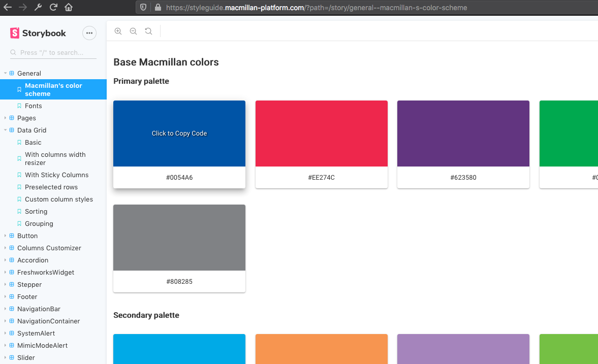Viewport: 598px width, 364px height.
Task: Go to the browser home icon
Action: coord(69,7)
